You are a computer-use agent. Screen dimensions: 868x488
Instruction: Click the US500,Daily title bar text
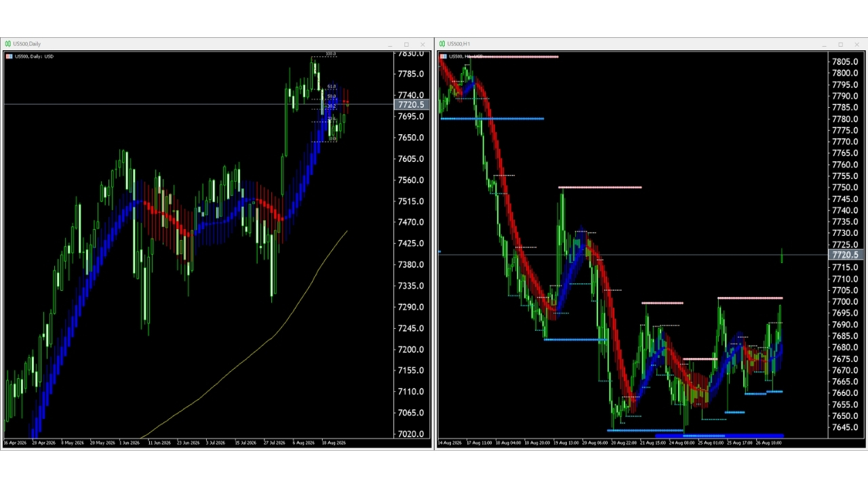point(27,44)
